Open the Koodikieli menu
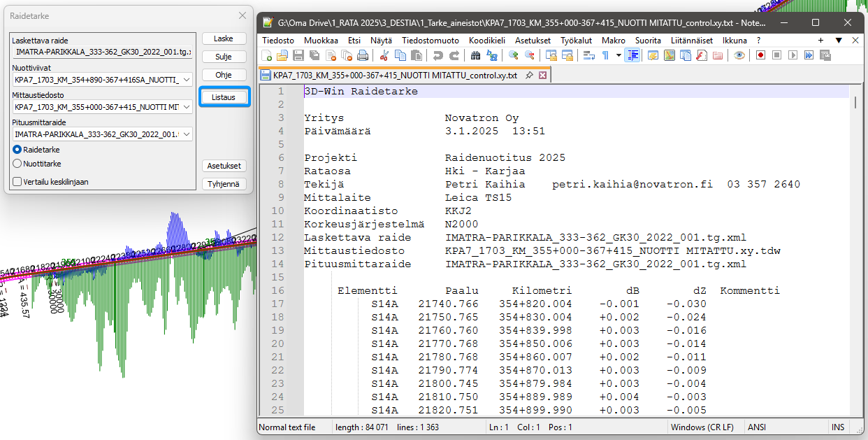 486,41
